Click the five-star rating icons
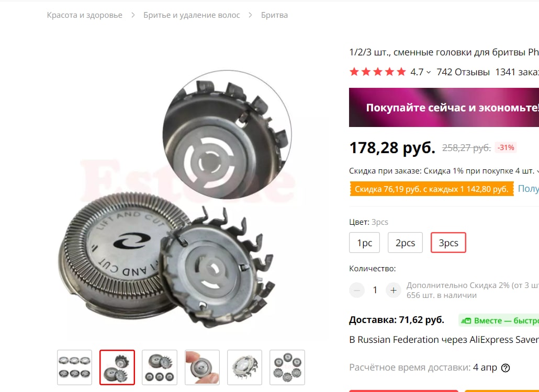 point(377,72)
